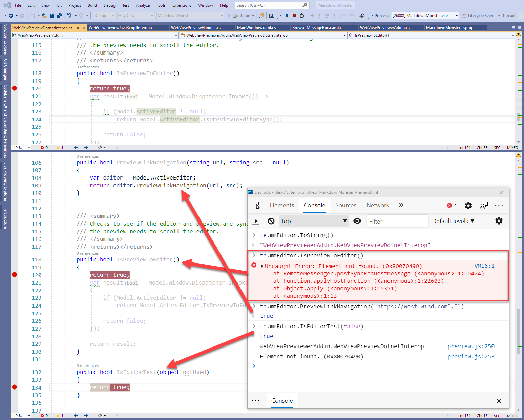
Task: Switch to the MainWindow.xaml.cs tab
Action: point(256,28)
